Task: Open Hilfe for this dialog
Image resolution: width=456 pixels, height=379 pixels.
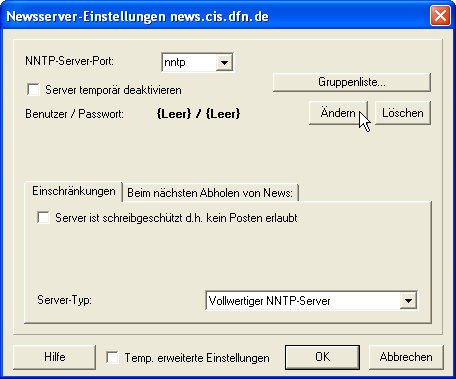Action: pyautogui.click(x=54, y=357)
